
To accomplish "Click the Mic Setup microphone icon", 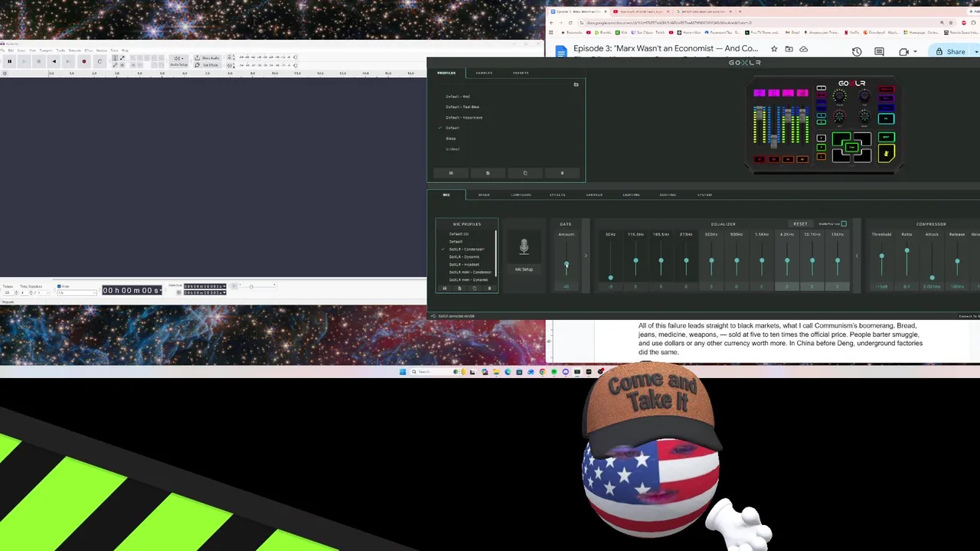I will click(524, 246).
